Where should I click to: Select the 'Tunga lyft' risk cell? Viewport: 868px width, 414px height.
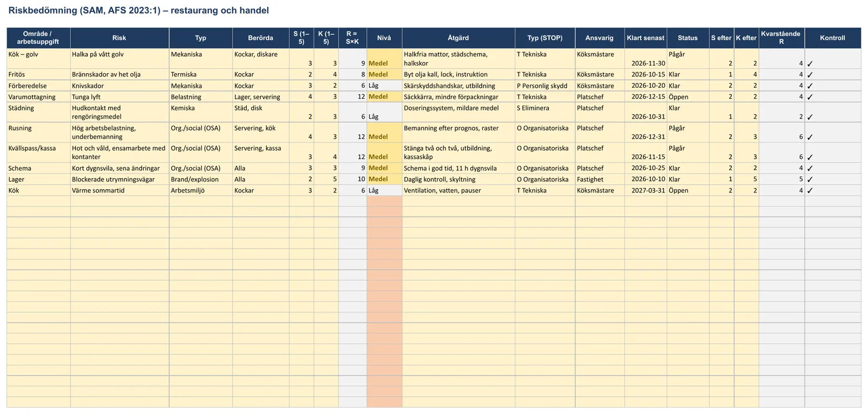tap(119, 96)
